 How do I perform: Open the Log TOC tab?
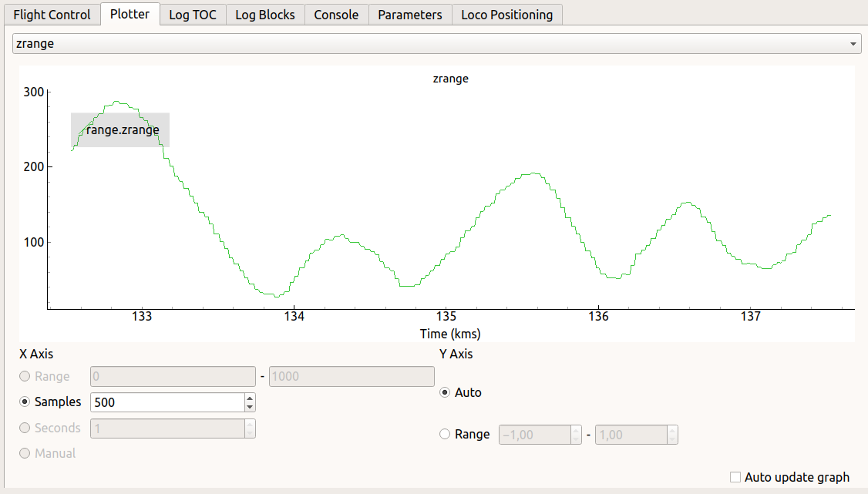click(x=193, y=15)
